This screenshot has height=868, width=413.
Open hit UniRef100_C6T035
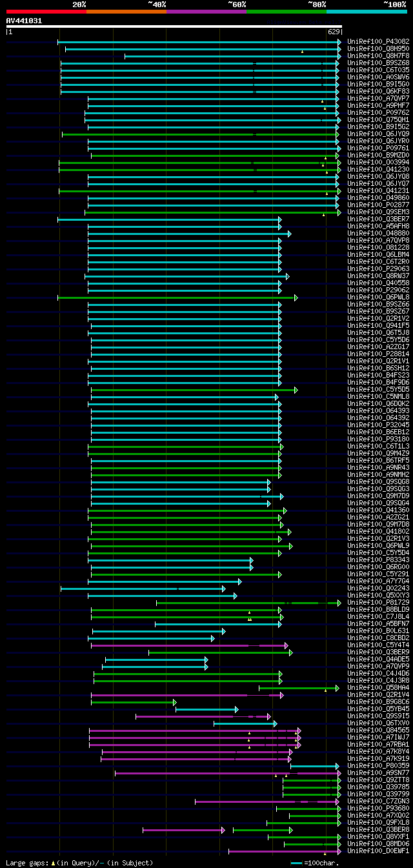(x=377, y=70)
